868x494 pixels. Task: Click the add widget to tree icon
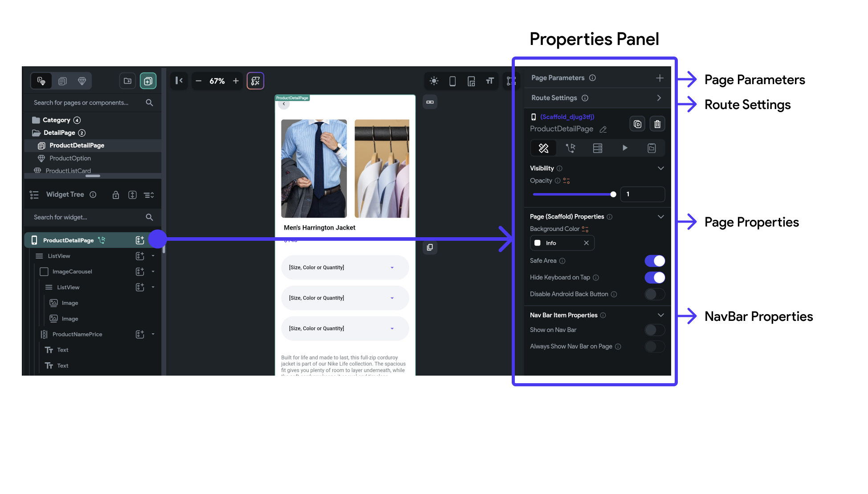140,240
